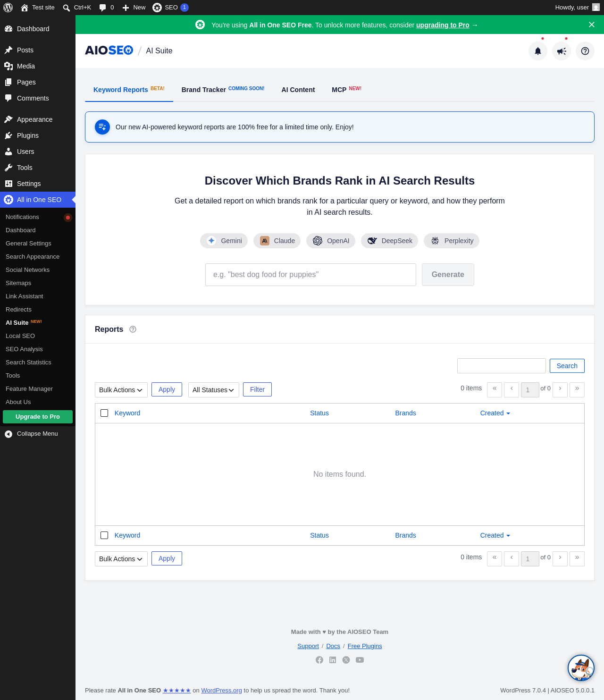
Task: Click the Ctrl+K search in admin bar
Action: (77, 8)
